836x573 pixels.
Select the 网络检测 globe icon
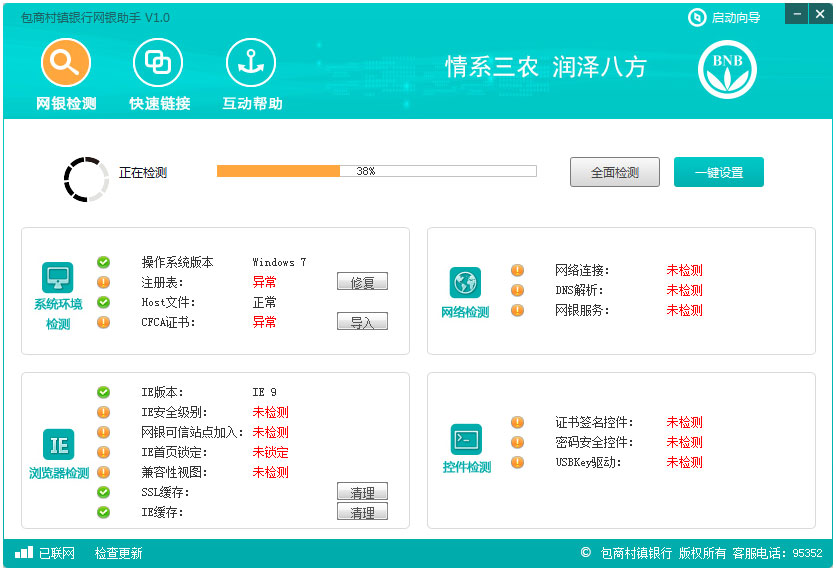point(465,283)
